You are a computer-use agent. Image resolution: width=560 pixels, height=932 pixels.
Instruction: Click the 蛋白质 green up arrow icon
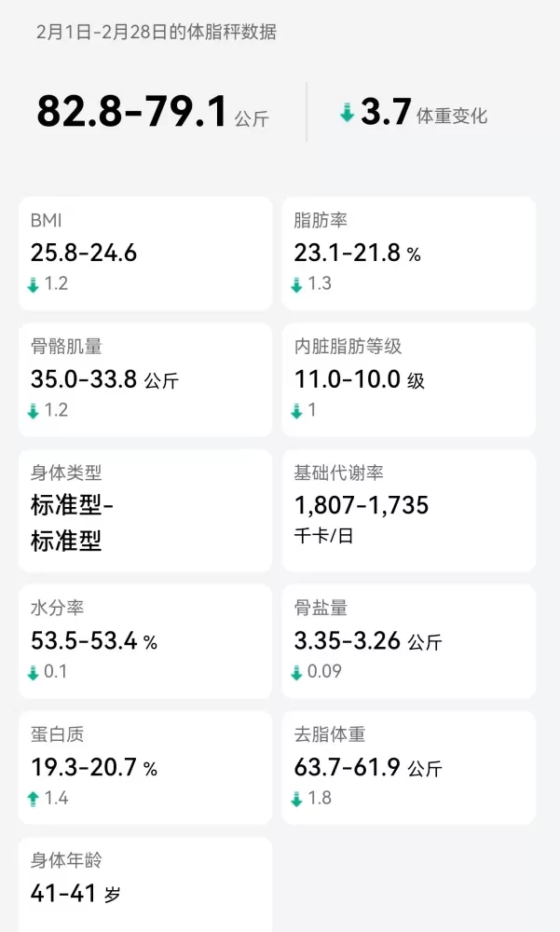point(34,798)
